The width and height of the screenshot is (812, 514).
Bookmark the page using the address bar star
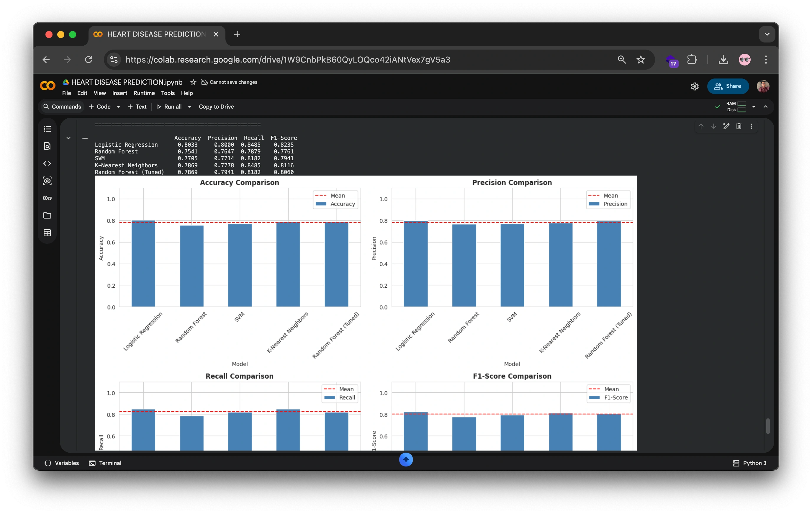pyautogui.click(x=640, y=59)
